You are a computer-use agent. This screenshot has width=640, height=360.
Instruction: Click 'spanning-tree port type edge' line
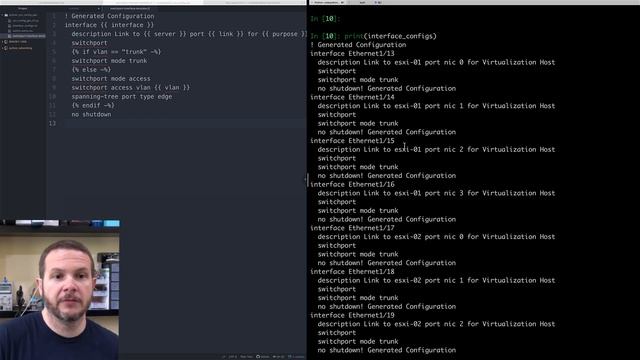(x=122, y=97)
